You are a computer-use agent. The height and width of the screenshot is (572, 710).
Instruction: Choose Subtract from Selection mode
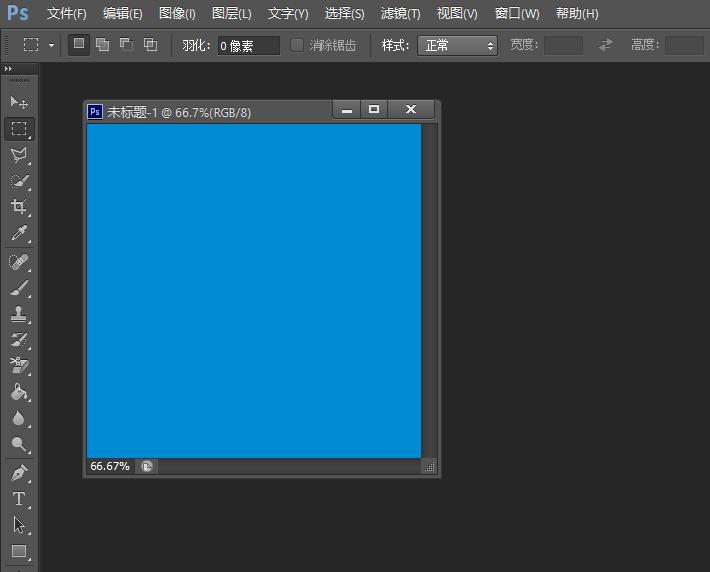pyautogui.click(x=126, y=44)
